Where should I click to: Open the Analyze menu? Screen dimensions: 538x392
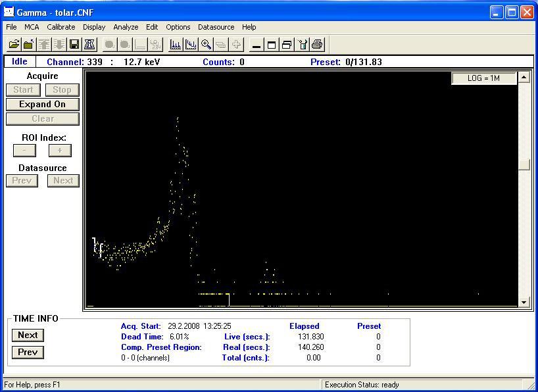click(x=126, y=27)
